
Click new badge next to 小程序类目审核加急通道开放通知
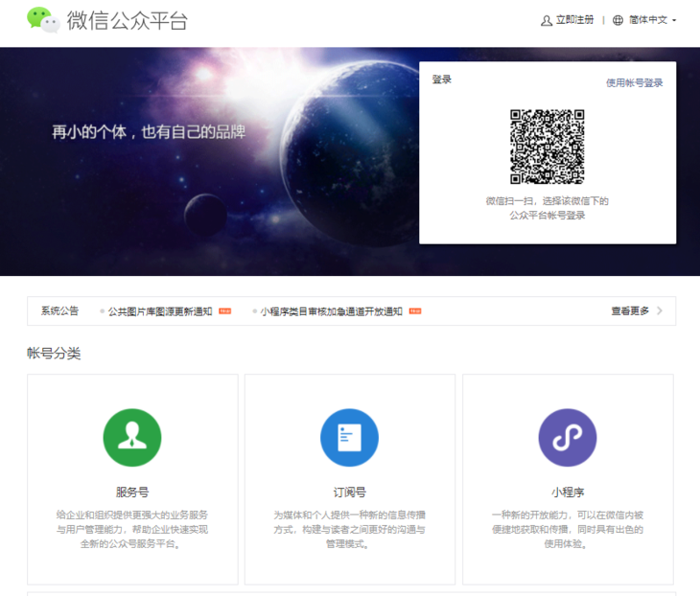[415, 311]
